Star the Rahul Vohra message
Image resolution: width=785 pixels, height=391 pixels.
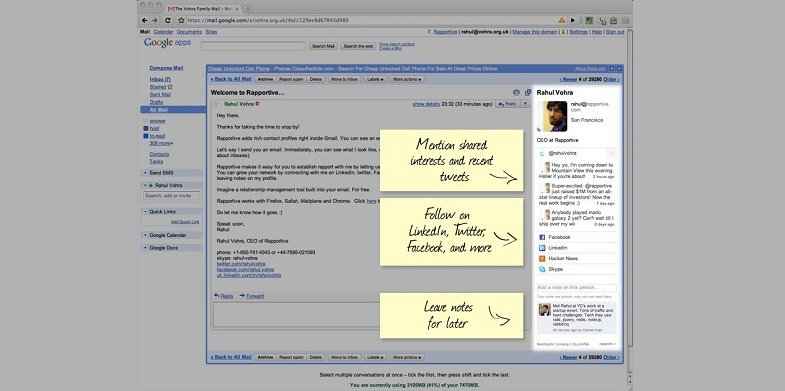[x=216, y=104]
